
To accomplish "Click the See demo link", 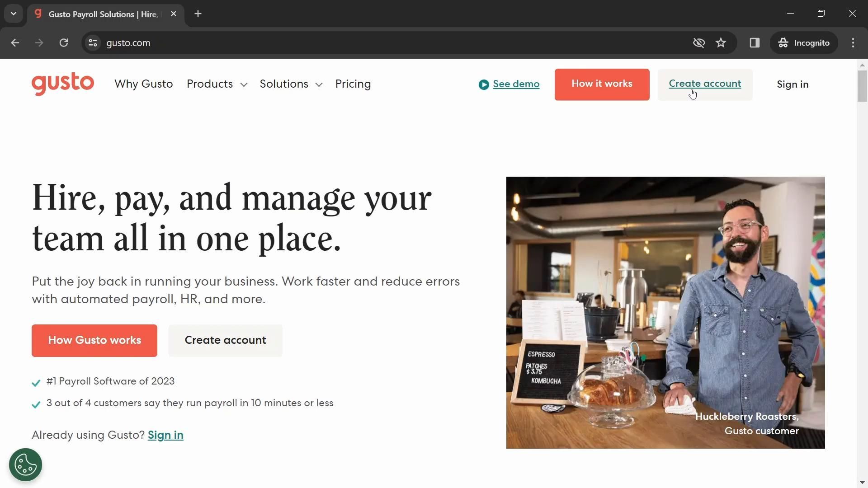I will click(516, 84).
